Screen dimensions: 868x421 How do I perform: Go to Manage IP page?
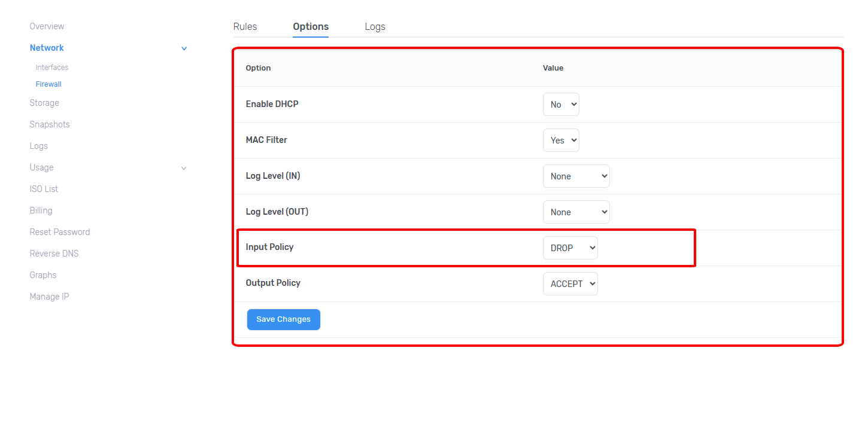[49, 297]
